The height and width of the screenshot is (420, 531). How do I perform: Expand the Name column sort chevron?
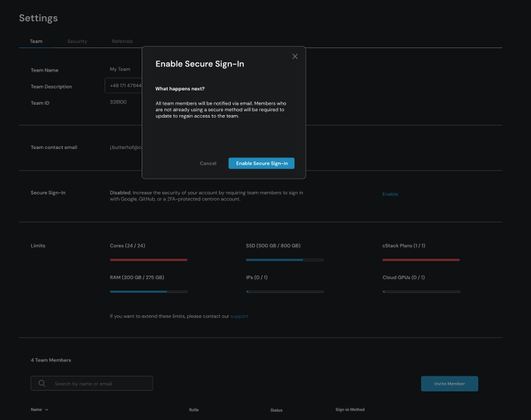(x=46, y=410)
